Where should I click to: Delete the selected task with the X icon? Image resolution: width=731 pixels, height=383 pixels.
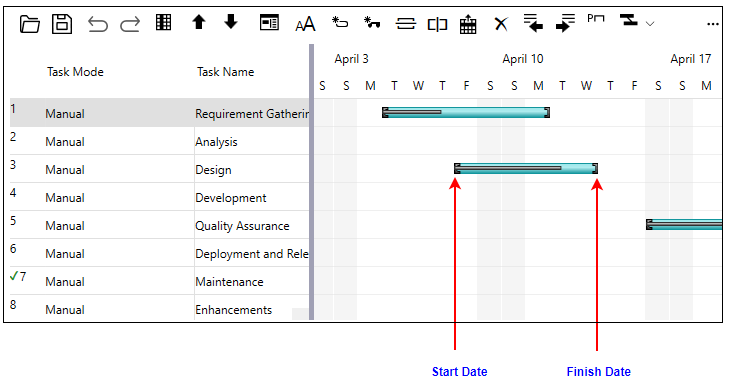501,24
